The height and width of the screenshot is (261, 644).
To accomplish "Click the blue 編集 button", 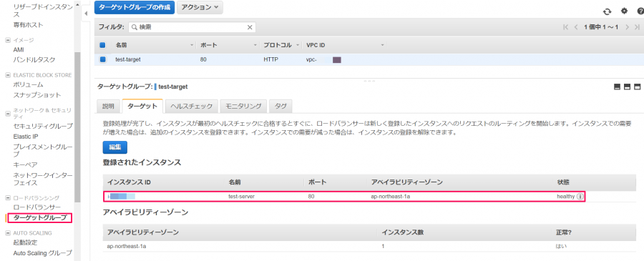I will click(x=115, y=147).
